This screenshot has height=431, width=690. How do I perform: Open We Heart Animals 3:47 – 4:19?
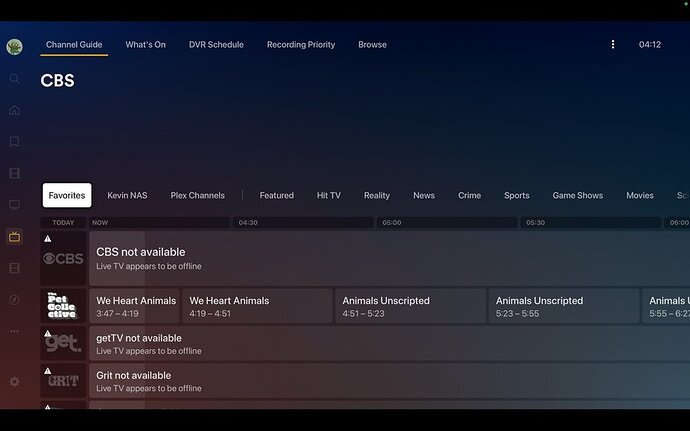134,306
